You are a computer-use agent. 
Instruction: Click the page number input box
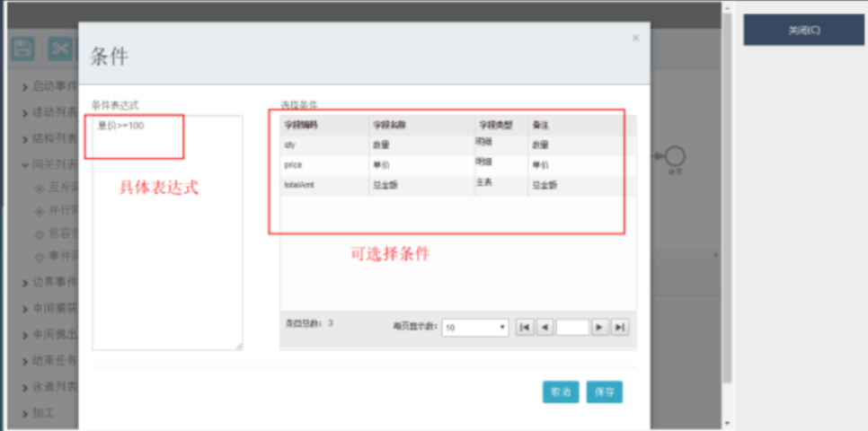point(571,328)
